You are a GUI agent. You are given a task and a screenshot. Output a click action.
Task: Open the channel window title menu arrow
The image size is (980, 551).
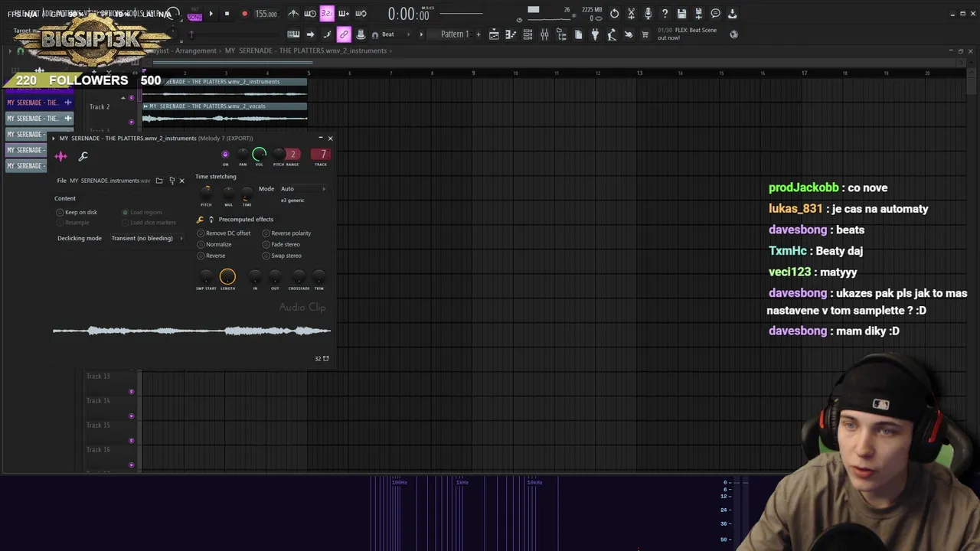point(54,139)
